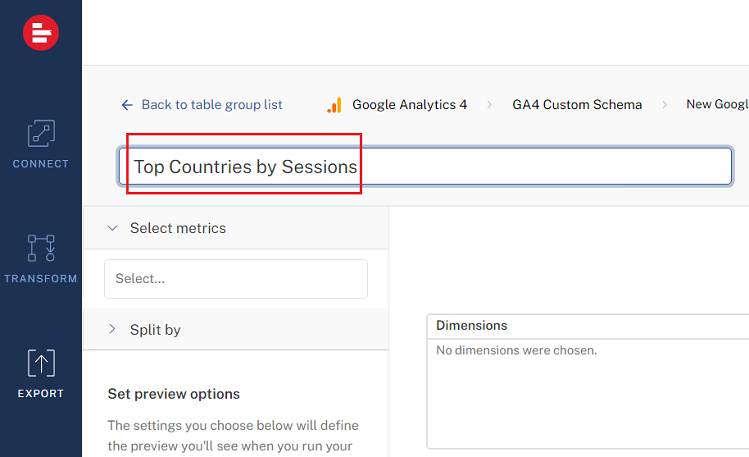The height and width of the screenshot is (457, 749).
Task: Click the Select metrics heading
Action: 178,228
